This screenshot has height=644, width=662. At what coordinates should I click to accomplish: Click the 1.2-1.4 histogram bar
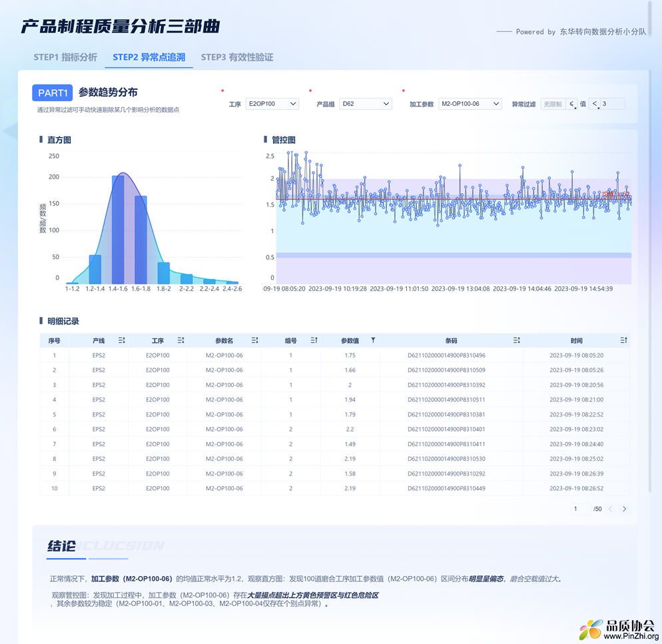[95, 270]
